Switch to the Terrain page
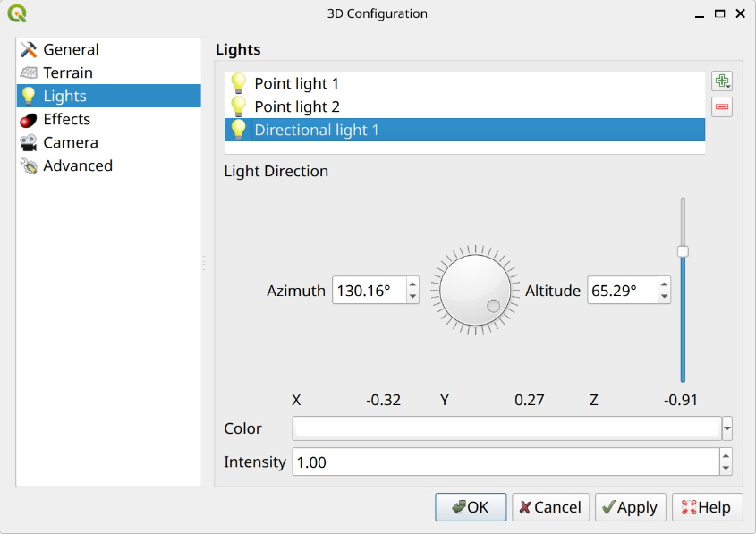This screenshot has height=534, width=756. click(x=108, y=72)
